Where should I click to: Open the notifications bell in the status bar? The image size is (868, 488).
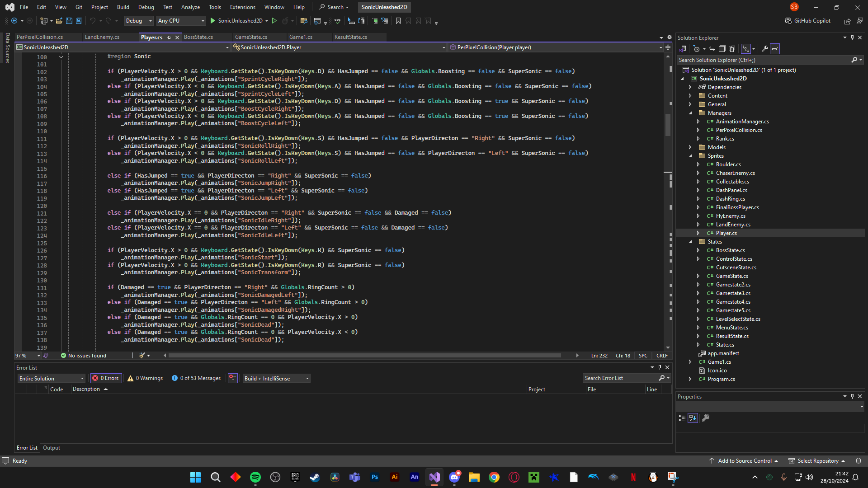tap(859, 461)
